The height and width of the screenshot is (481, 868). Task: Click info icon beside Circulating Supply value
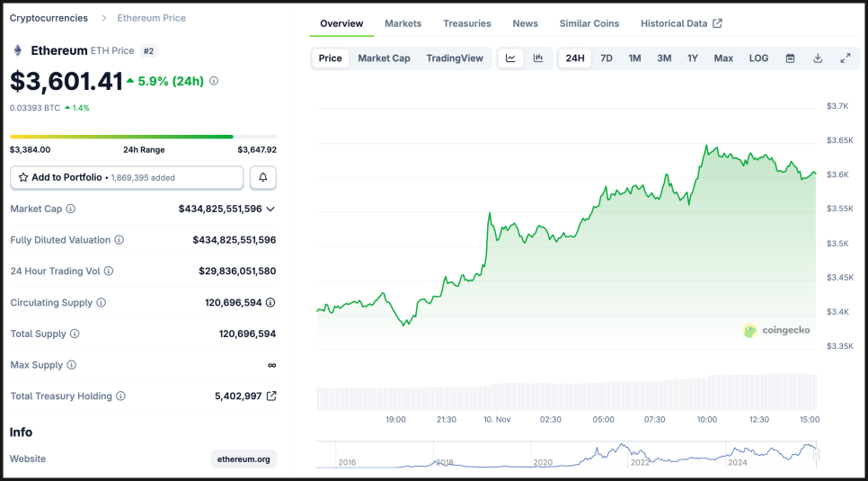coord(270,303)
